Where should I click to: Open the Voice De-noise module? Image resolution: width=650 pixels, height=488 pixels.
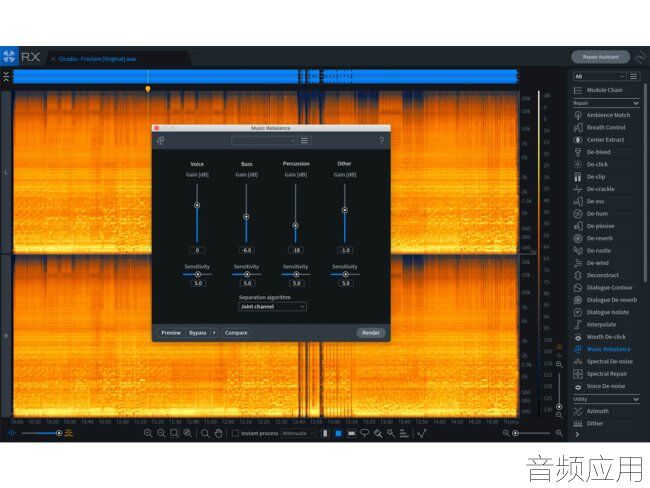[x=599, y=386]
